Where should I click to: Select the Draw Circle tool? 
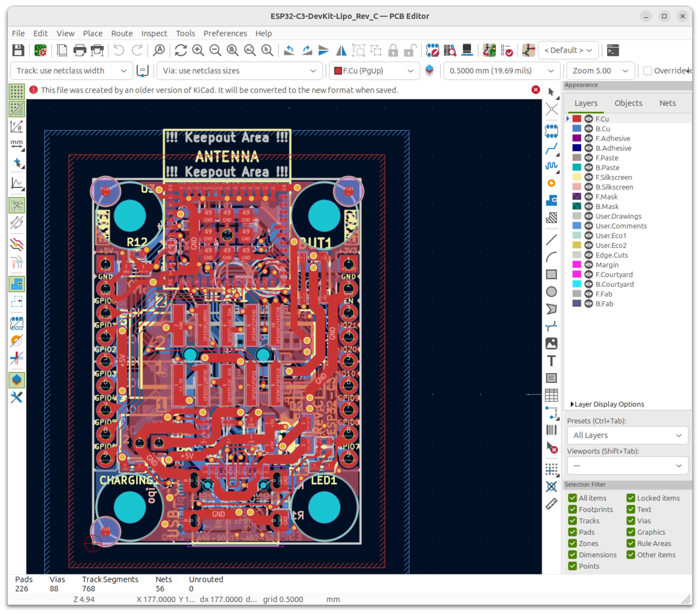pos(551,292)
